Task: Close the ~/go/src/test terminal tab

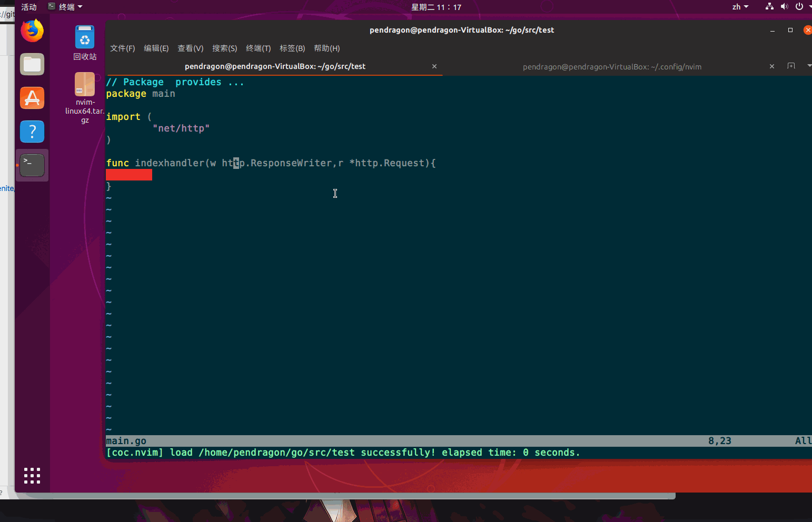Action: coord(434,66)
